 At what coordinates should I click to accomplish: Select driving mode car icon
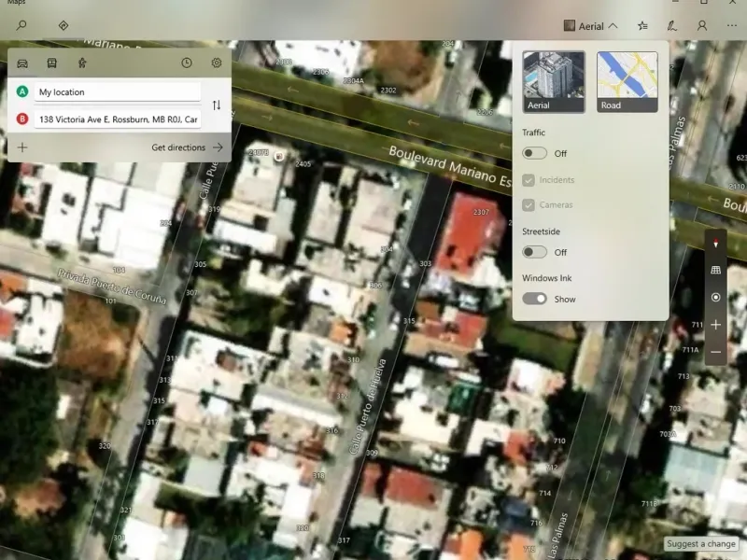point(22,63)
